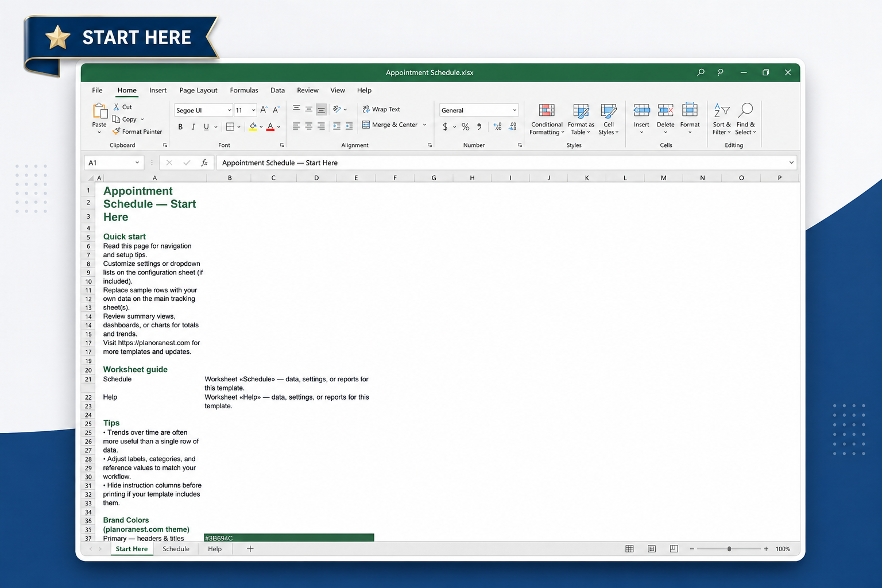This screenshot has width=882, height=588.
Task: Open Cell Styles gallery
Action: point(609,119)
